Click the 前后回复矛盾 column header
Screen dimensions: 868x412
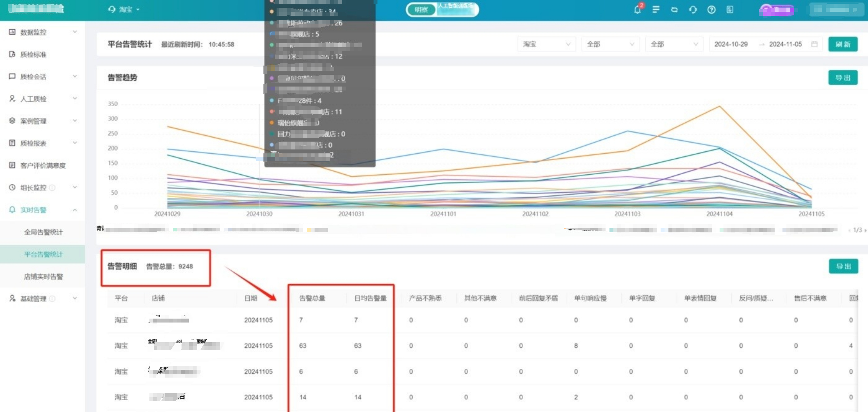(538, 298)
